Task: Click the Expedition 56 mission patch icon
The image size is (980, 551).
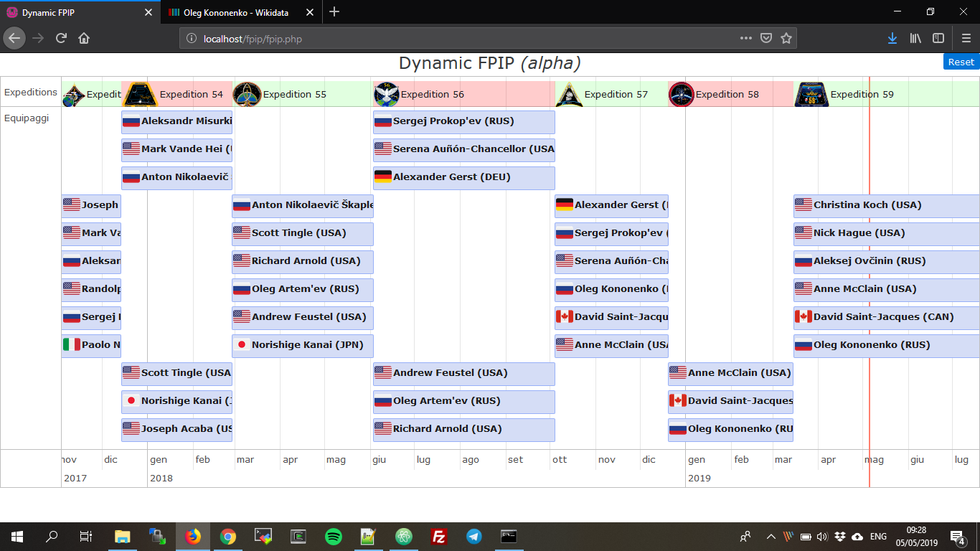Action: tap(386, 94)
